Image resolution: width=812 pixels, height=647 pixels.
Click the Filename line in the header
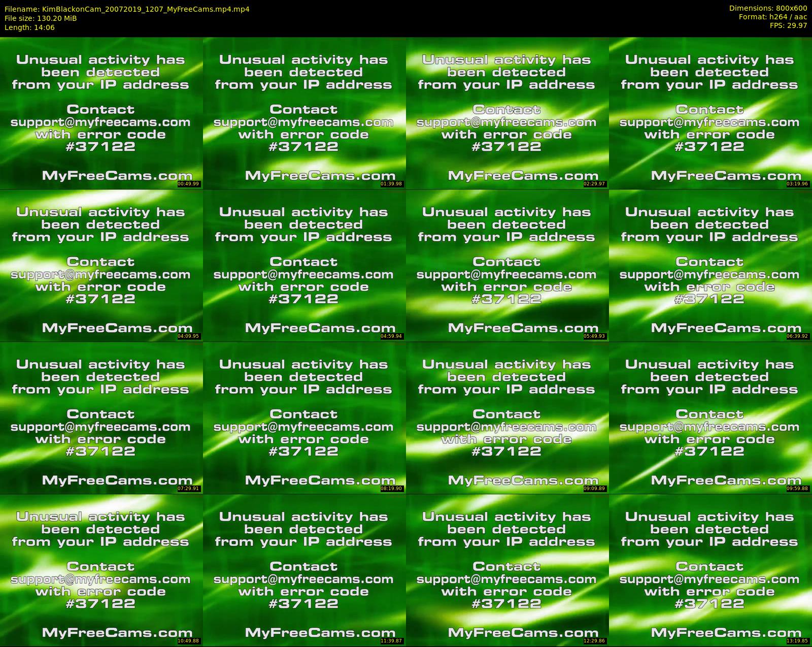pyautogui.click(x=127, y=9)
